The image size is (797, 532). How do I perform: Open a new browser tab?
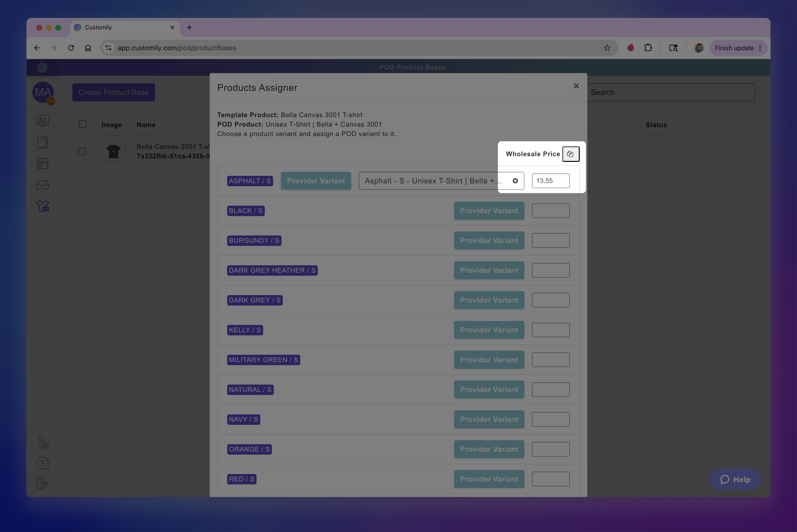pyautogui.click(x=189, y=27)
